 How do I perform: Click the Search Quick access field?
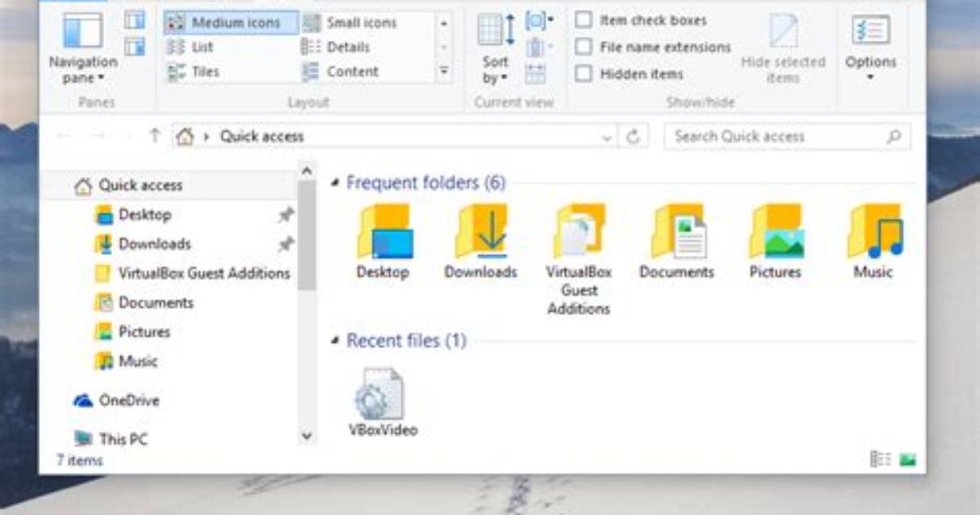point(787,136)
